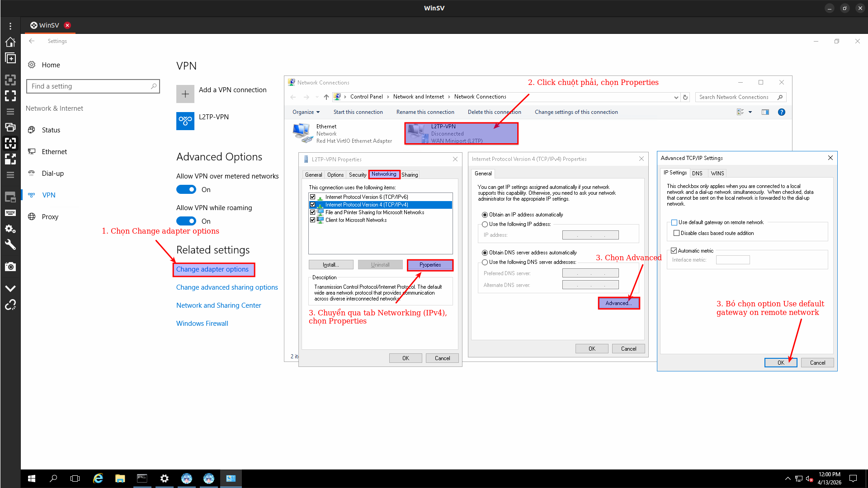868x488 pixels.
Task: Toggle Allow VPN while roaming
Action: (186, 221)
